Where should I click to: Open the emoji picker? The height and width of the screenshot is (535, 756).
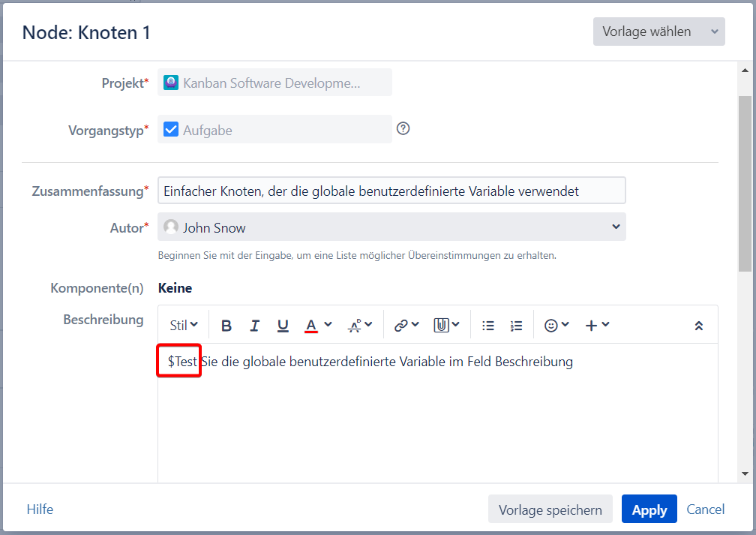tap(556, 326)
